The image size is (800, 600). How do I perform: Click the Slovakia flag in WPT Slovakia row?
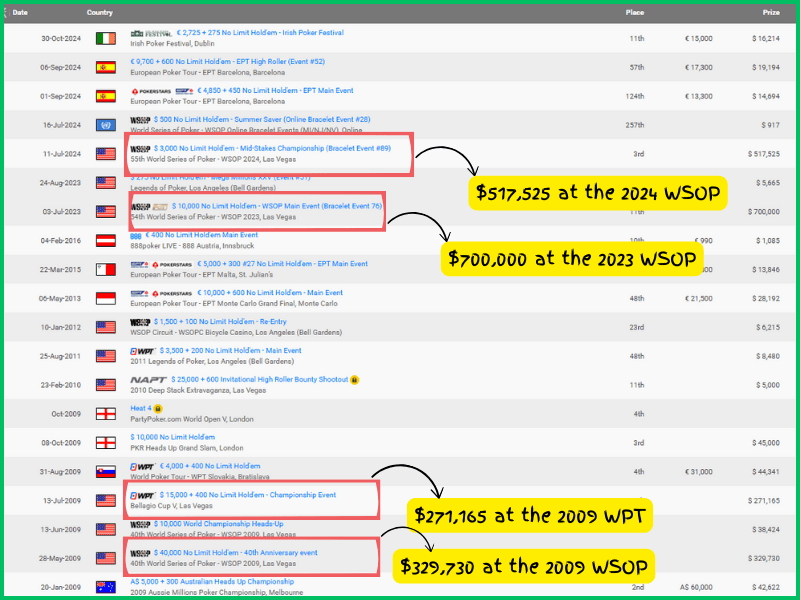click(x=105, y=471)
